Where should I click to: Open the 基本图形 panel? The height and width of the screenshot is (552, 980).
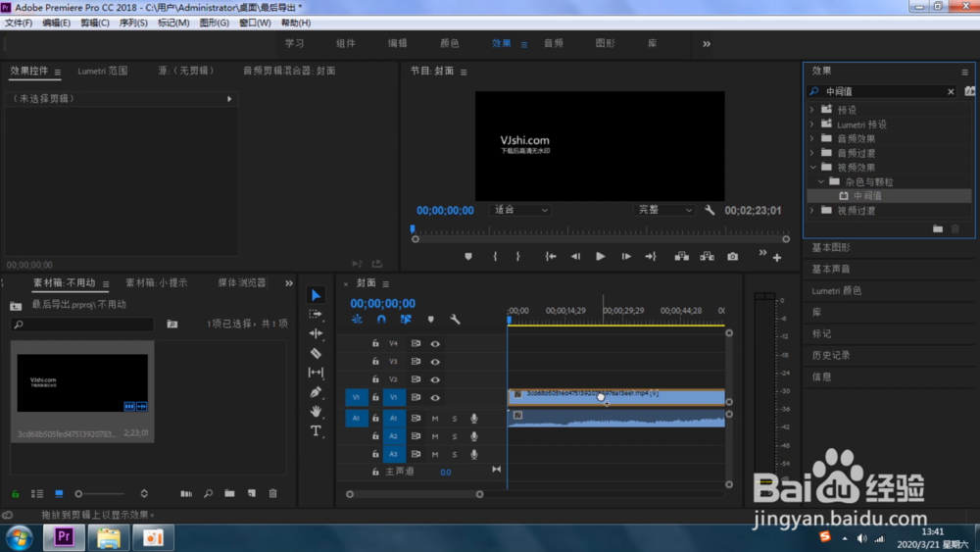coord(831,247)
